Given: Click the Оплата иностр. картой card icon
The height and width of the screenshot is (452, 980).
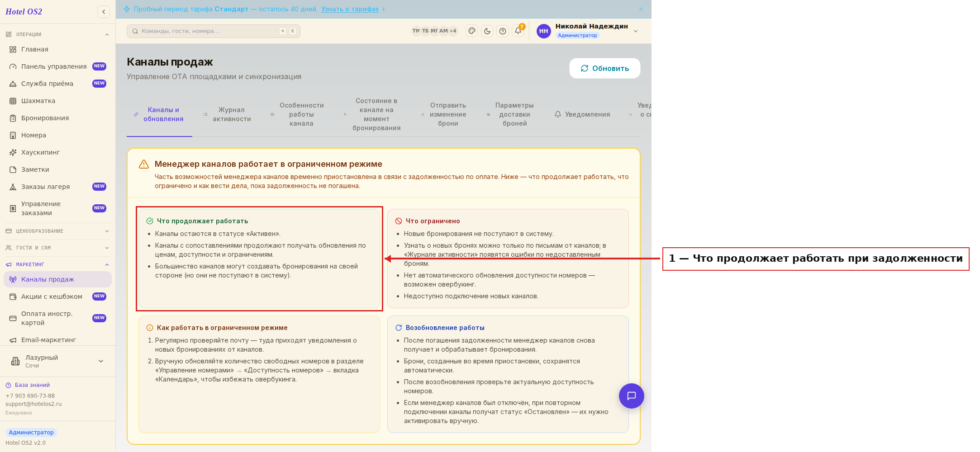Looking at the screenshot, I should [x=13, y=318].
